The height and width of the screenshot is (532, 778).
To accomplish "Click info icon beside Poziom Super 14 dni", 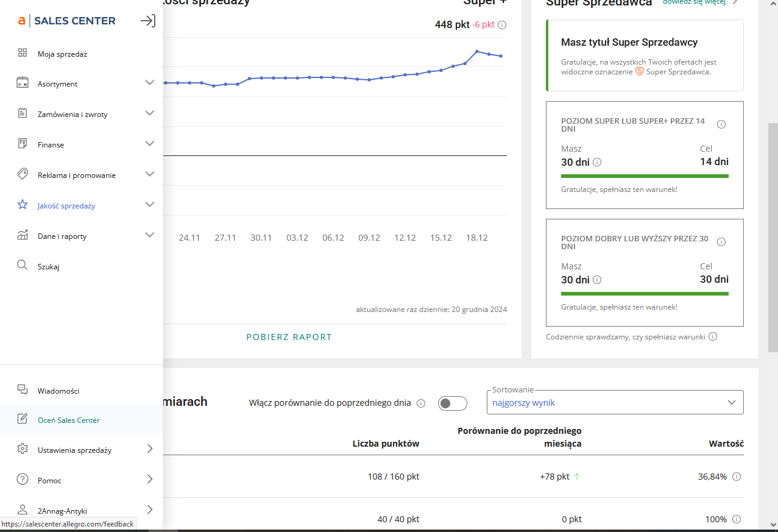I will tap(721, 124).
